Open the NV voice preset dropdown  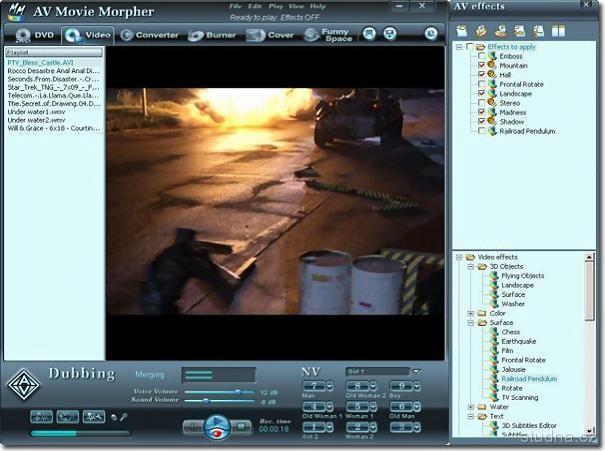point(416,371)
